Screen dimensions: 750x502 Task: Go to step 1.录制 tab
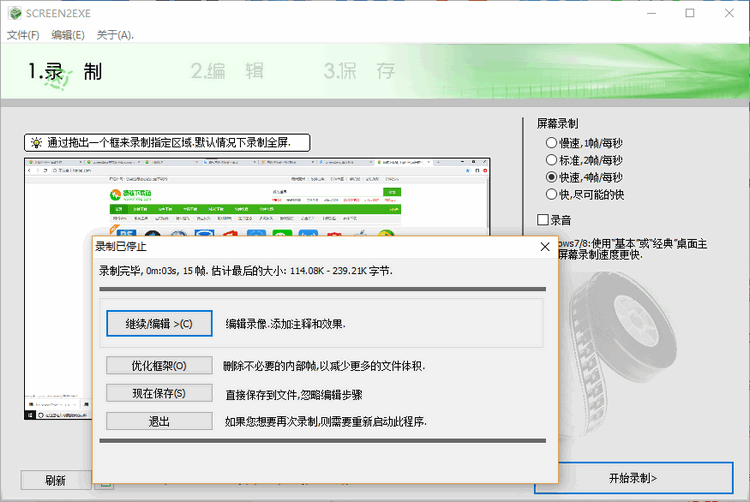65,72
